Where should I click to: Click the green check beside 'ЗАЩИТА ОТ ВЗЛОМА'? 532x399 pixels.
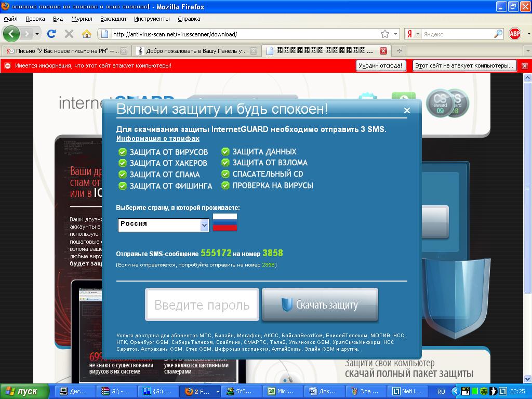coord(225,163)
